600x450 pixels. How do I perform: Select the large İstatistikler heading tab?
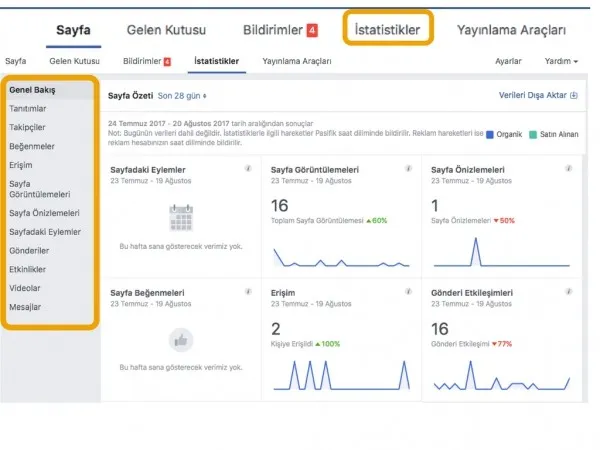[x=387, y=30]
